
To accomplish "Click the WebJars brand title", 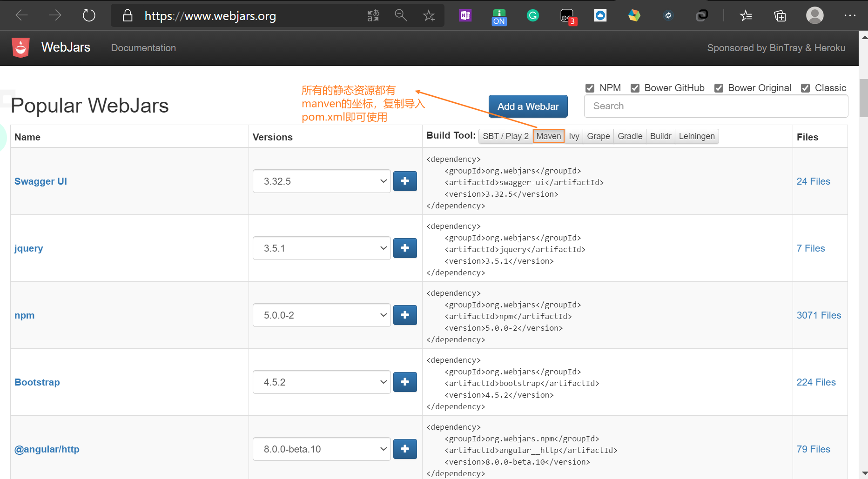I will click(x=66, y=47).
